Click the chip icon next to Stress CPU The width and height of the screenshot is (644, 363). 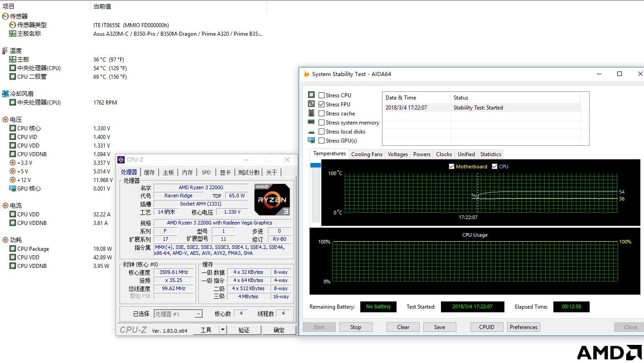click(x=311, y=95)
